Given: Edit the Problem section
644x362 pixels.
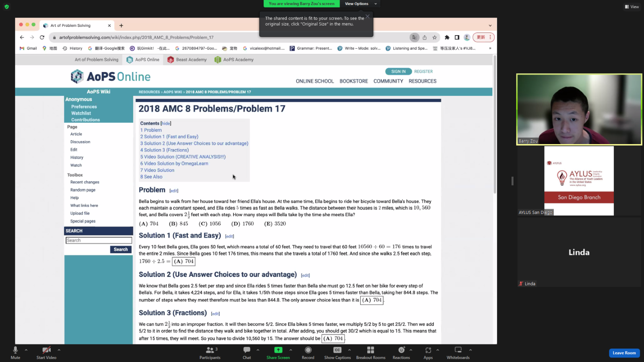Looking at the screenshot, I should coord(174,191).
